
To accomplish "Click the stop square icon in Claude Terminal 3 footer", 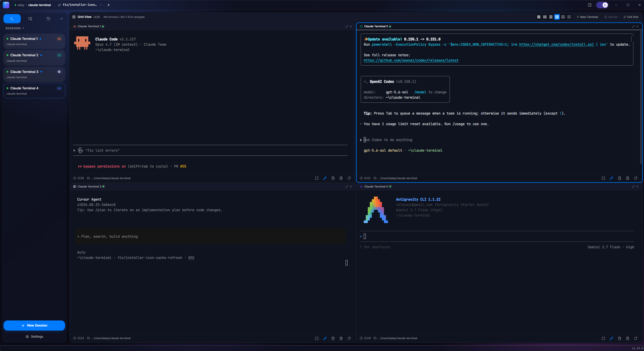I will [317, 338].
